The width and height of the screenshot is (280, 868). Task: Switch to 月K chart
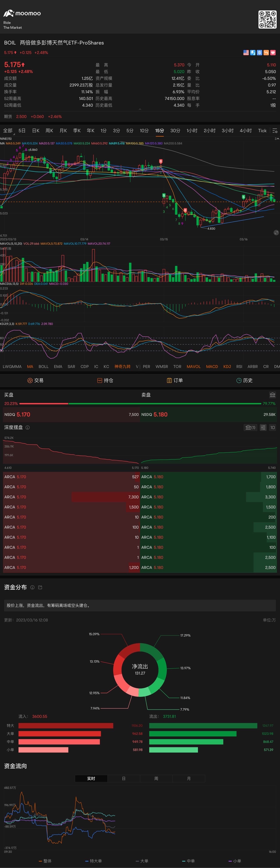click(x=63, y=130)
